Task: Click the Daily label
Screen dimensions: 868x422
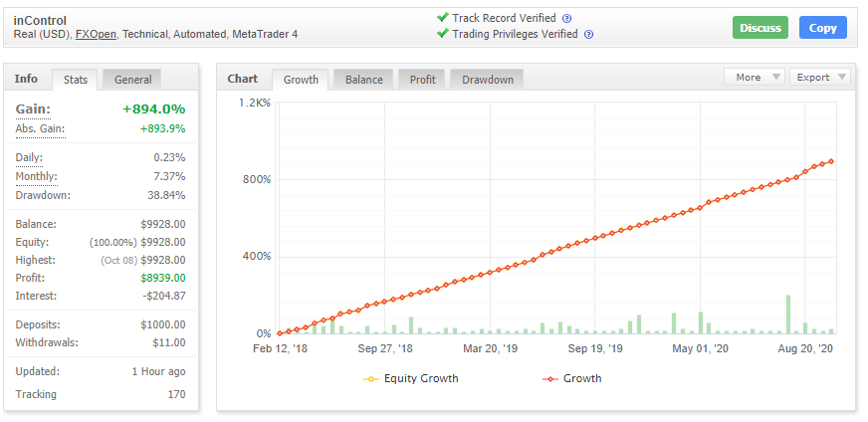Action: [29, 158]
